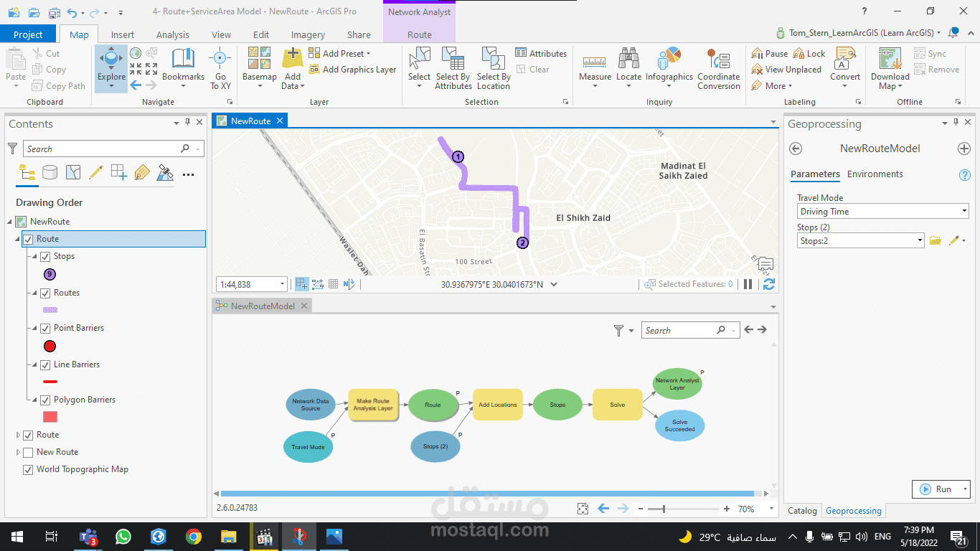This screenshot has height=551, width=980.
Task: Switch Contents to List By Selection
Action: (72, 172)
